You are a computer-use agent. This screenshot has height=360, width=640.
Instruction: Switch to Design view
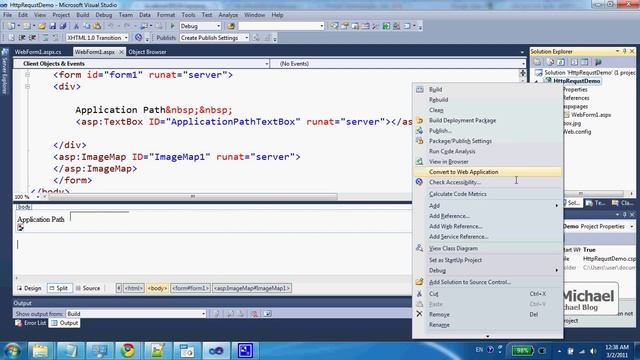point(29,288)
